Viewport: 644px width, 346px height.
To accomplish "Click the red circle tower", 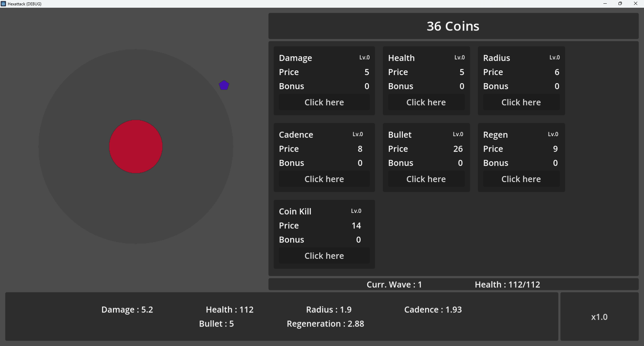I will tap(136, 147).
